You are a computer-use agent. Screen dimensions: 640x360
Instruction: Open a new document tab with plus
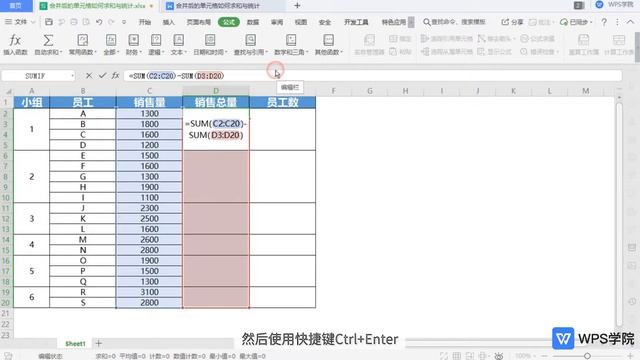point(297,6)
